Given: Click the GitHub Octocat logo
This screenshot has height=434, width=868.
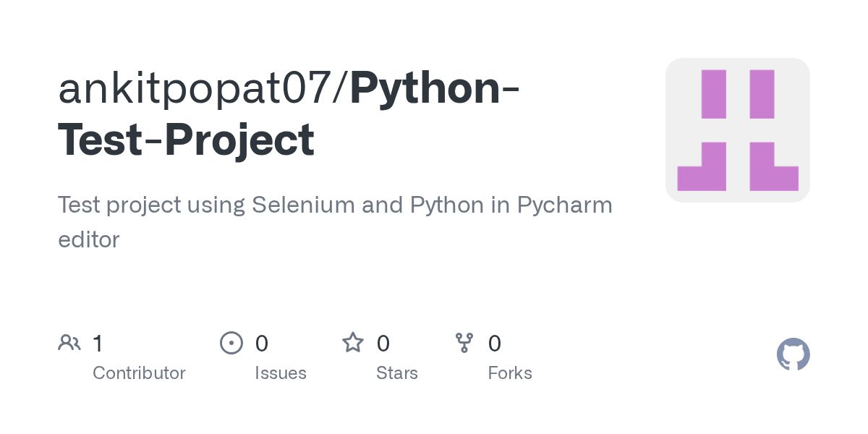Looking at the screenshot, I should tap(793, 354).
